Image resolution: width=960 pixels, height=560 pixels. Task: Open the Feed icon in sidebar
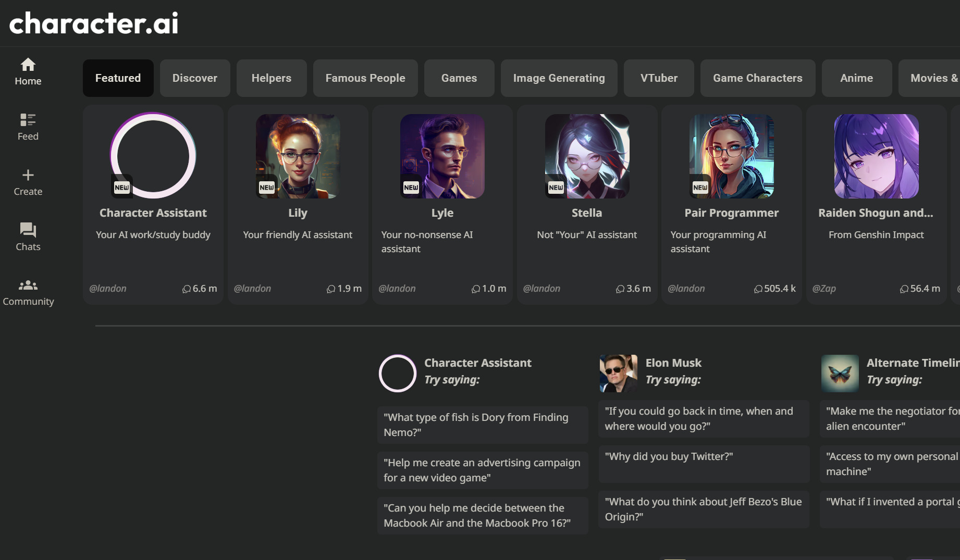tap(28, 120)
